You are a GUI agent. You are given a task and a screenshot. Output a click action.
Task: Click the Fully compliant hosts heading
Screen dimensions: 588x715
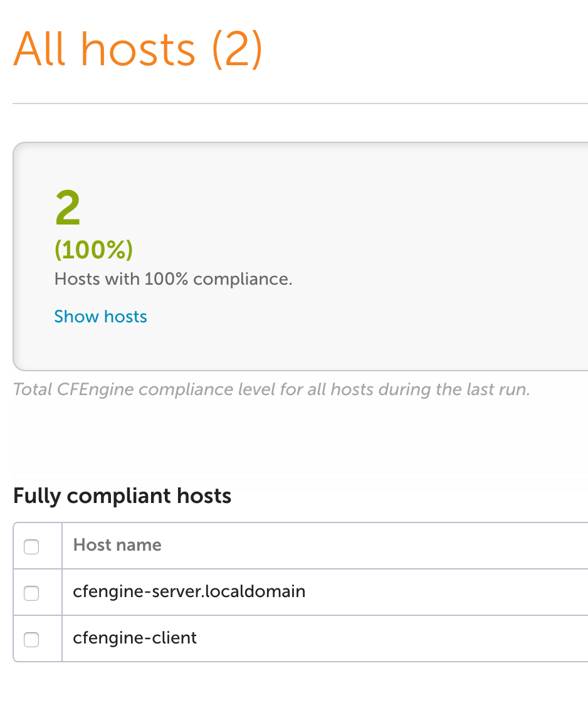pos(122,495)
